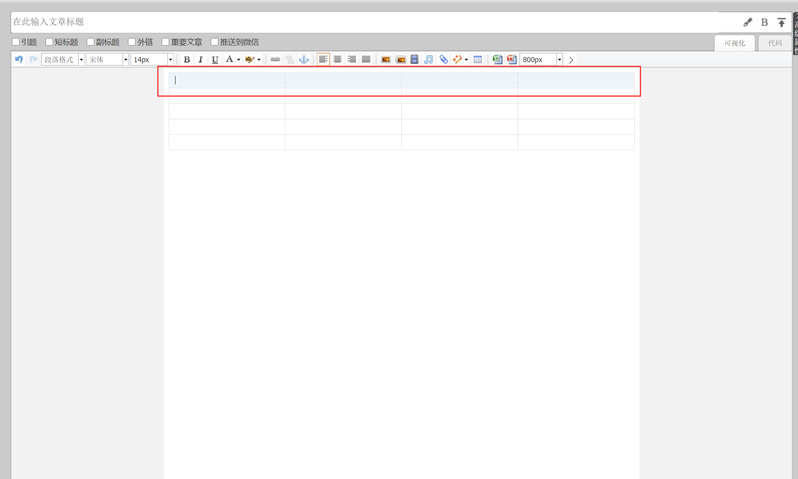Apply italic formatting
Image resolution: width=798 pixels, height=479 pixels.
pos(200,60)
